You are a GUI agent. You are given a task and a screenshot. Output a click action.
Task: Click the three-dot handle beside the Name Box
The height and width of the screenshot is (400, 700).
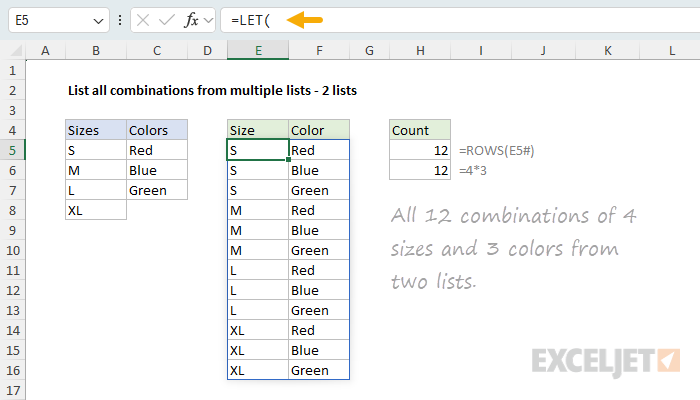(120, 20)
